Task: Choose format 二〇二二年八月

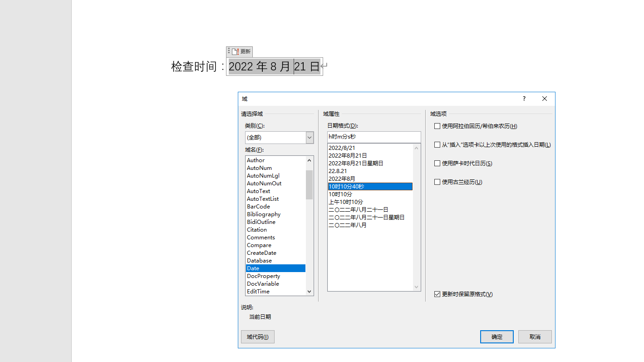Action: click(x=370, y=225)
